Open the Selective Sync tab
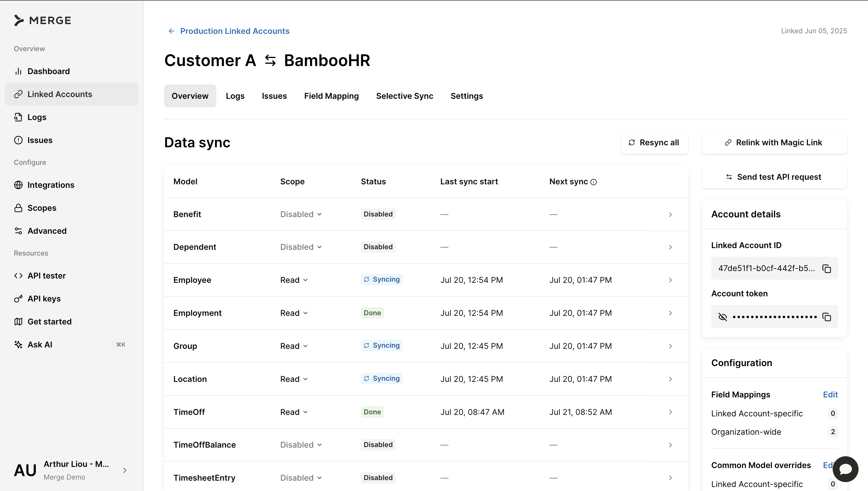Viewport: 868px width, 491px height. click(404, 96)
